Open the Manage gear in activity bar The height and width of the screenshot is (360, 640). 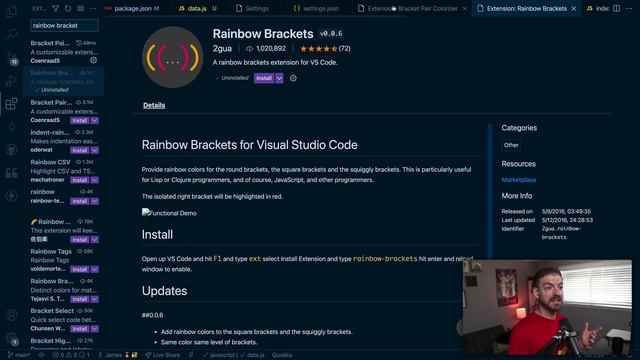tap(11, 338)
